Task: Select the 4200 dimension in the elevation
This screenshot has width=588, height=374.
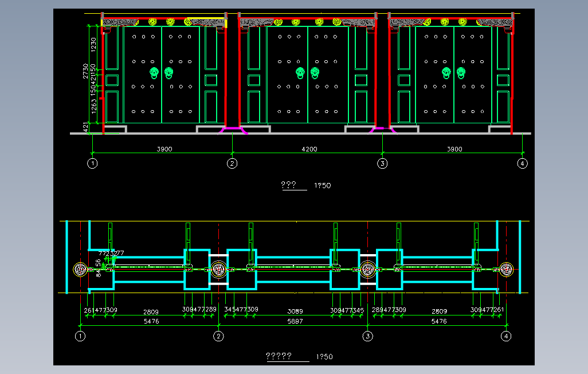Action: pos(309,149)
